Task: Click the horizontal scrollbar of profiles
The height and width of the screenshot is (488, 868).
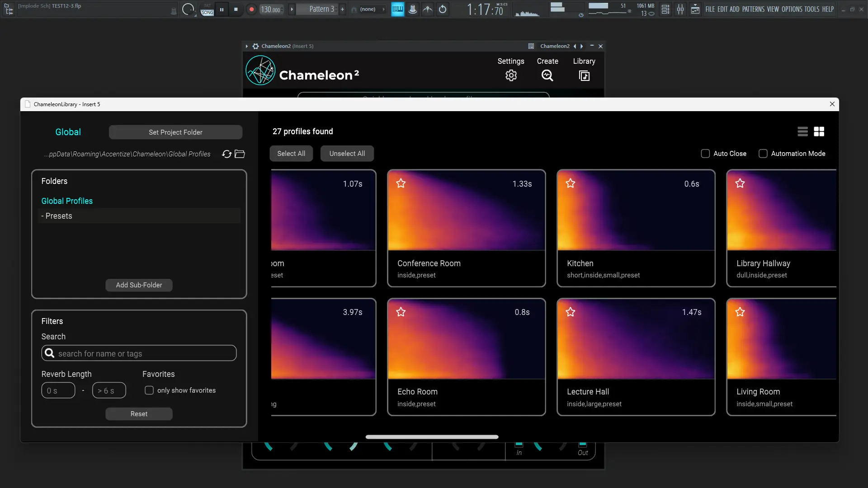Action: (x=432, y=437)
